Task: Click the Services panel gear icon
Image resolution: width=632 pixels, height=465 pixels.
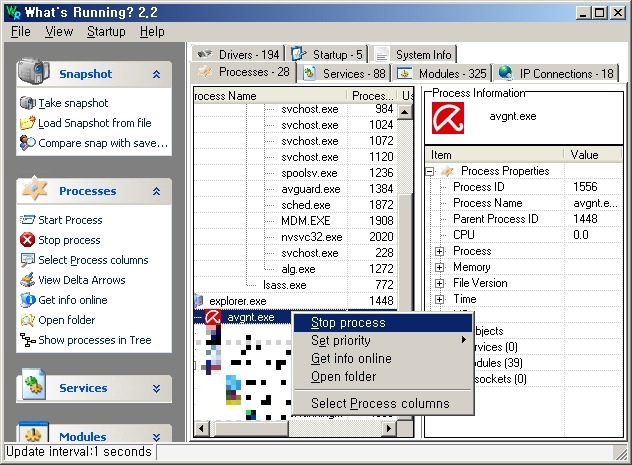Action: (33, 384)
